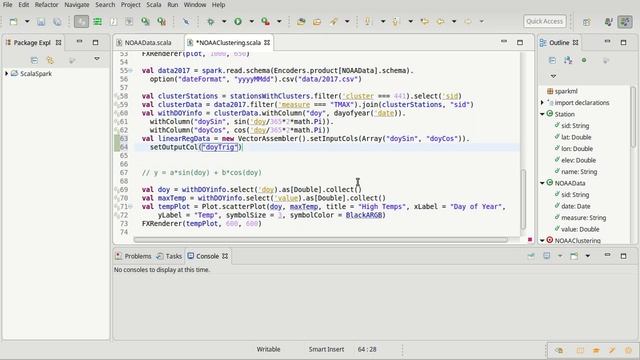Click the Last Edit Location icon
This screenshot has height=360, width=640.
424,21
